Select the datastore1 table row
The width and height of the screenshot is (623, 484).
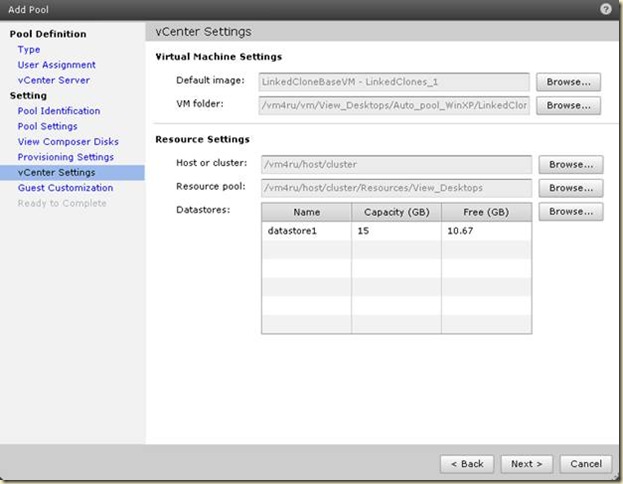[x=396, y=231]
